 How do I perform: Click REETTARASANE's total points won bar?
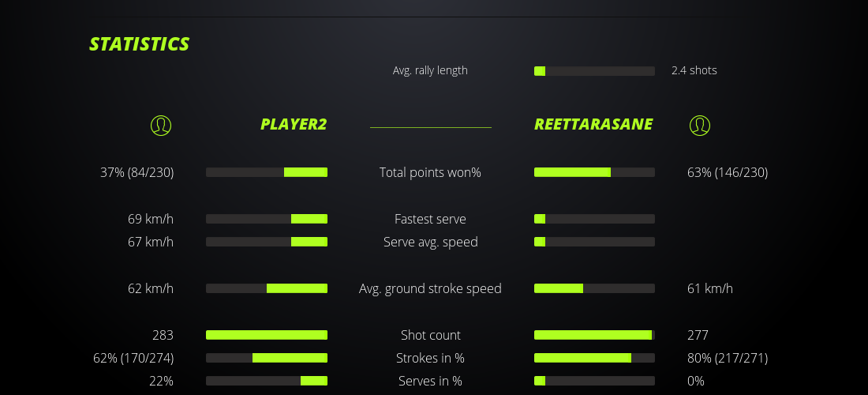[594, 172]
